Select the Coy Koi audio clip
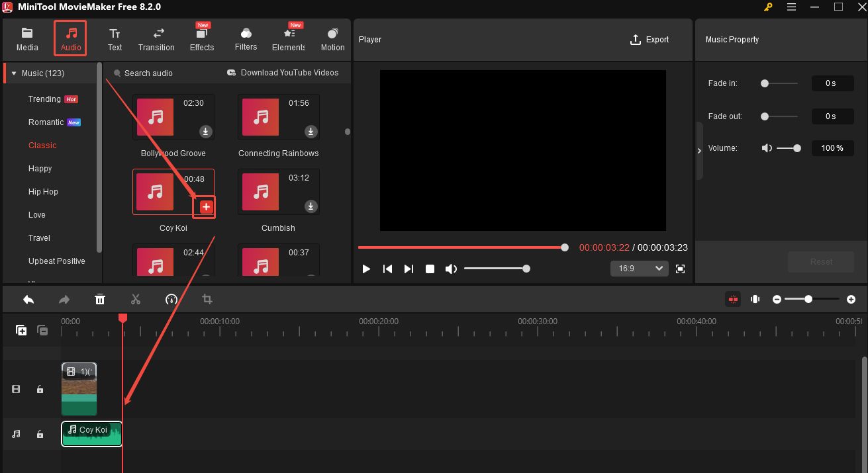 point(92,434)
